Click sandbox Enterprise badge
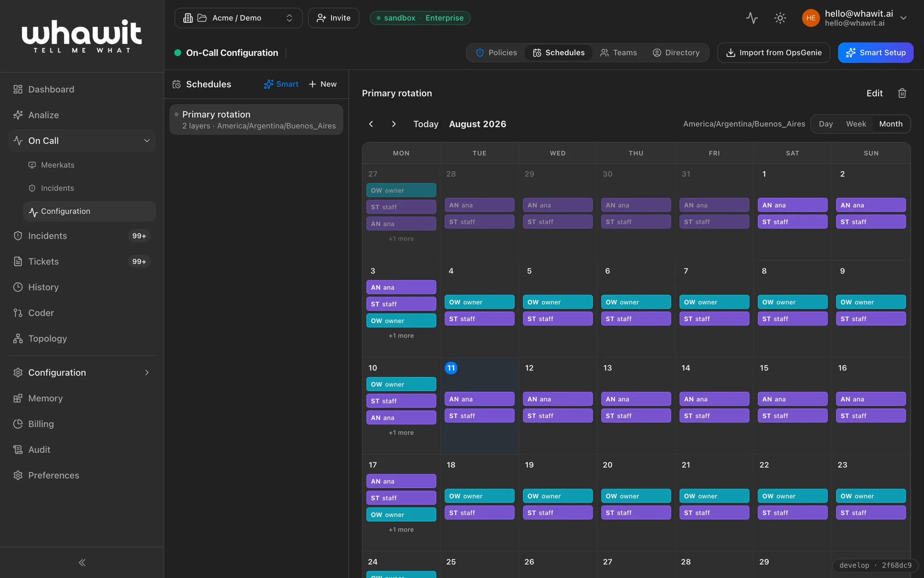This screenshot has height=578, width=924. (x=420, y=18)
